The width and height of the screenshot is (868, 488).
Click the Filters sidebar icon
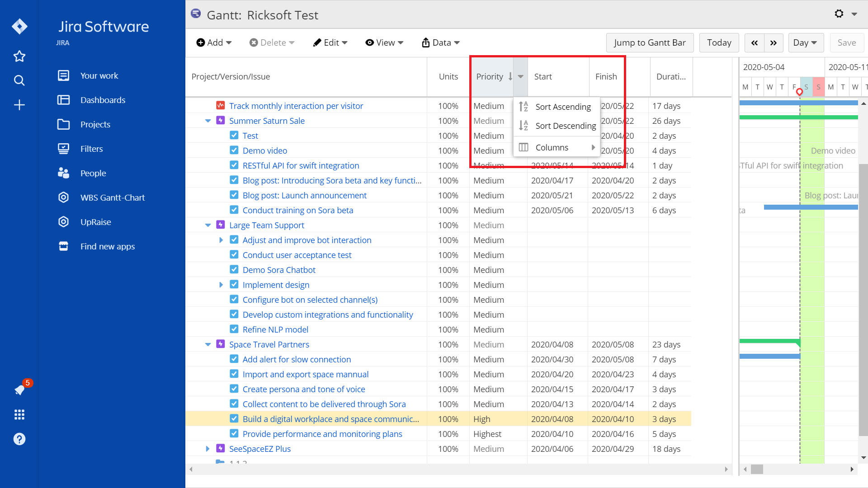click(x=64, y=149)
